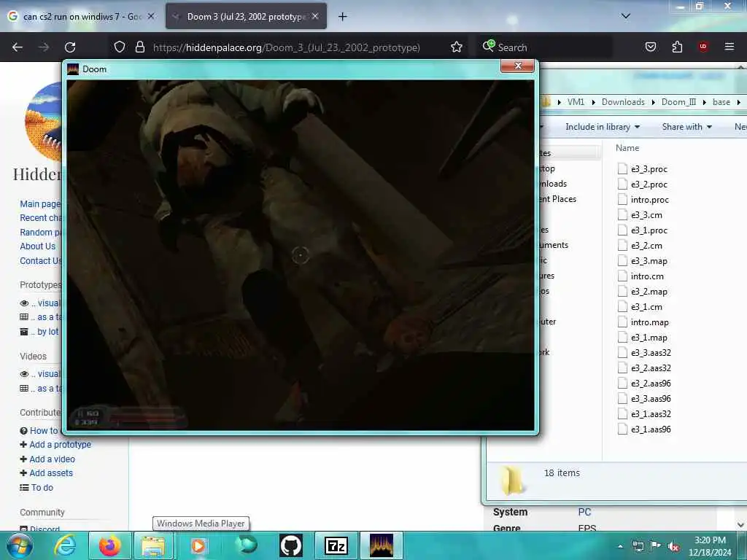The image size is (747, 560).
Task: Select the e3_2.proc file
Action: click(649, 184)
